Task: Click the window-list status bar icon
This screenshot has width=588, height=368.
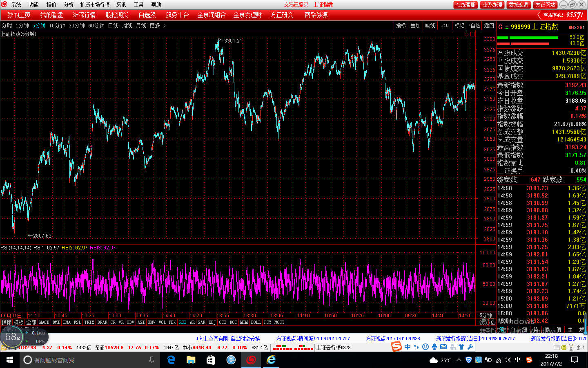Action: pos(557,348)
